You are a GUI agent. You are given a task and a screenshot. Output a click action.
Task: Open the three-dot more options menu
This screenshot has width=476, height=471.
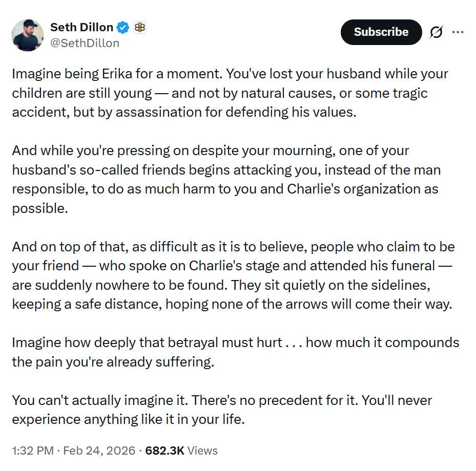click(458, 32)
